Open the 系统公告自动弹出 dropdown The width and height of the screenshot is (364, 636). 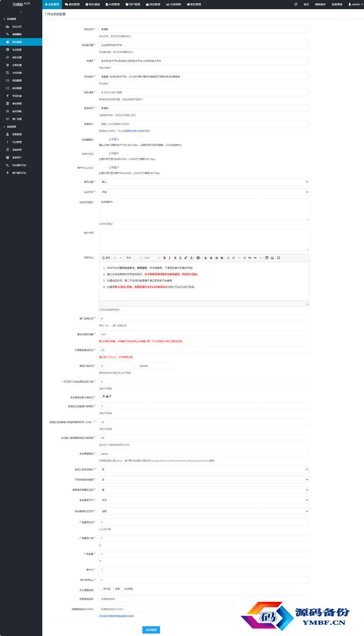204,469
